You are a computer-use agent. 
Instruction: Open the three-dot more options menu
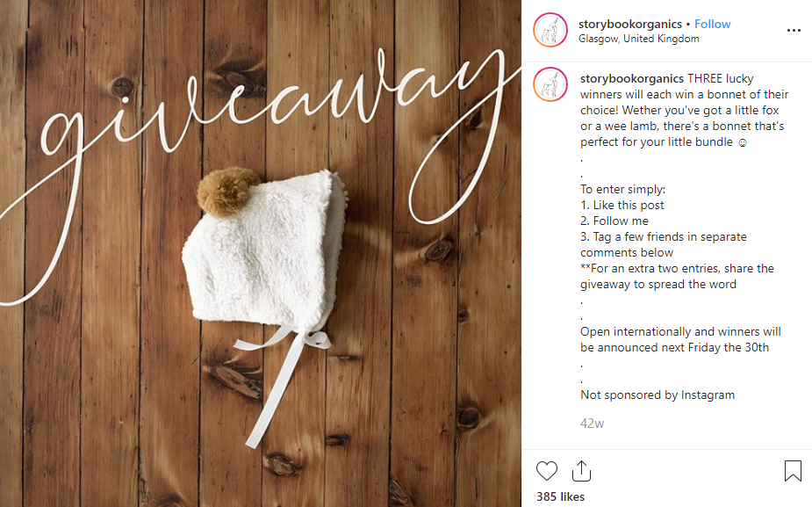tap(794, 31)
